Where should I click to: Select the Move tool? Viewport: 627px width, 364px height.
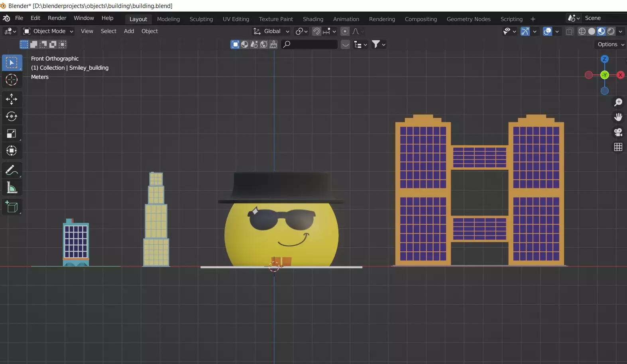tap(12, 99)
